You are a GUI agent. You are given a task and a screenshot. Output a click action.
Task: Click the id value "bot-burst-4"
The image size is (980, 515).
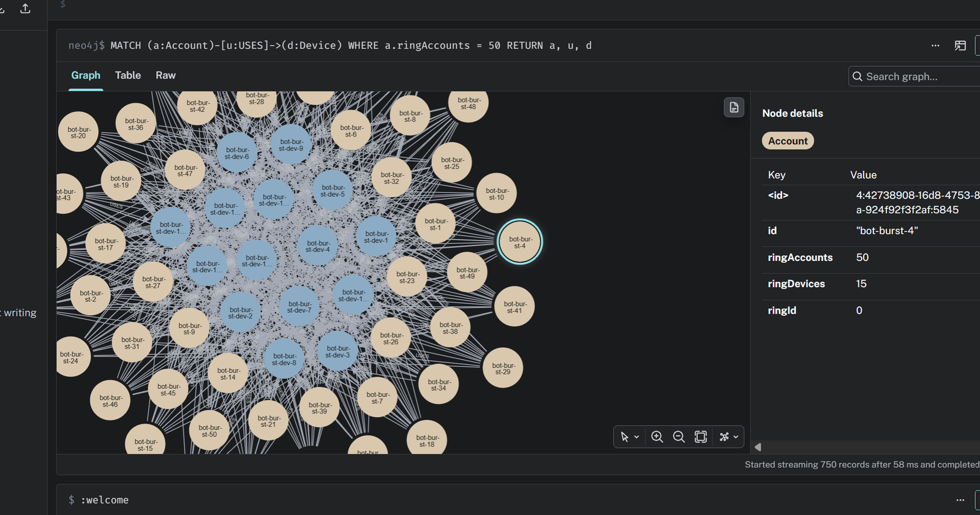click(x=887, y=231)
